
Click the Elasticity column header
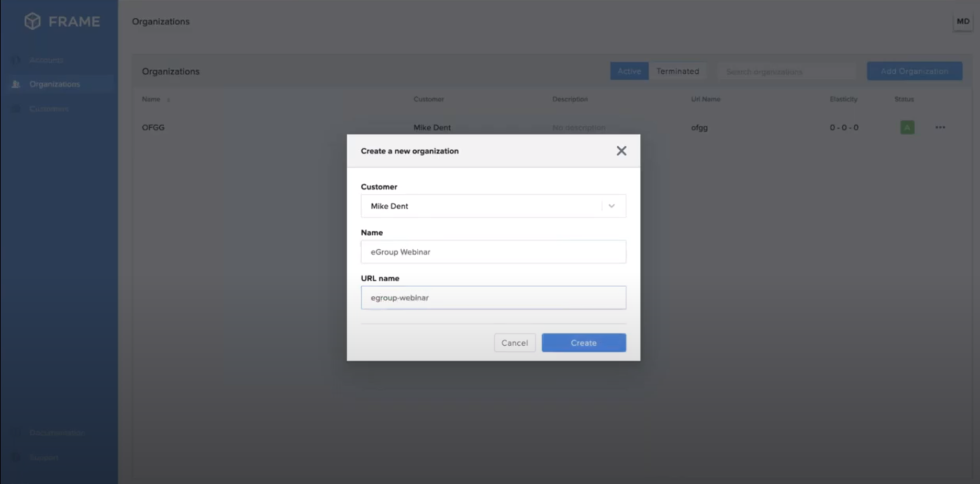point(843,99)
